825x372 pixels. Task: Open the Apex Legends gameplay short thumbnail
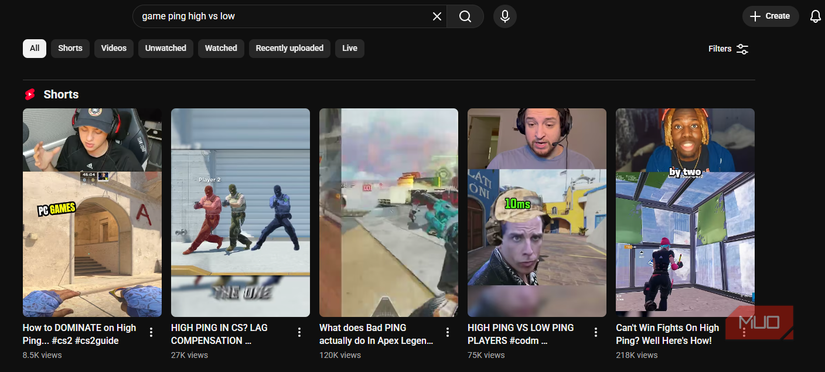pos(389,213)
